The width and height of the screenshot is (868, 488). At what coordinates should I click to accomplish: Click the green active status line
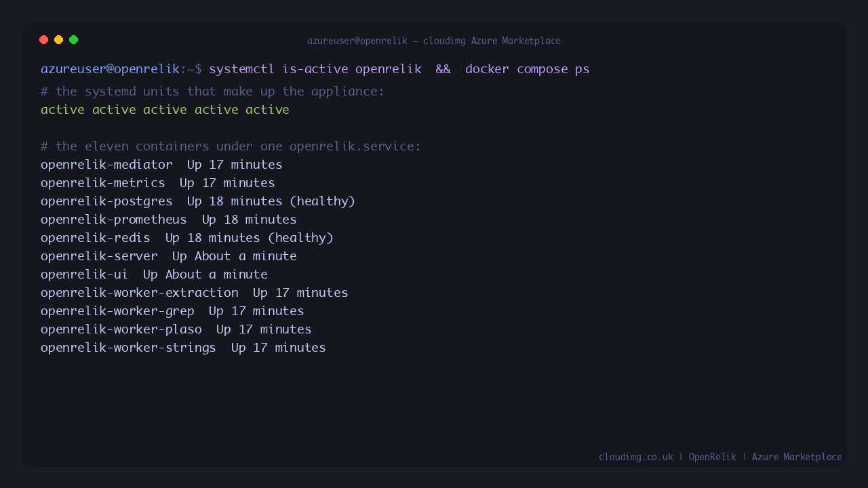pos(165,110)
